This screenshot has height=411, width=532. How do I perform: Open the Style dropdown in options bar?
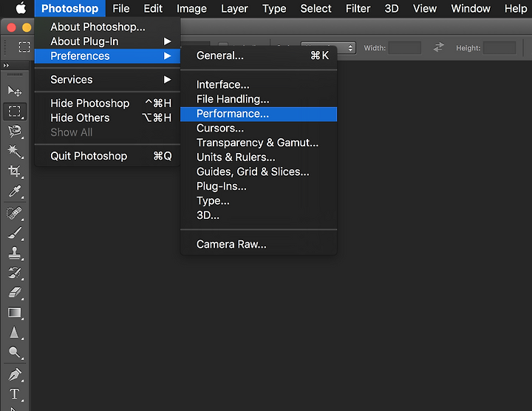(328, 48)
